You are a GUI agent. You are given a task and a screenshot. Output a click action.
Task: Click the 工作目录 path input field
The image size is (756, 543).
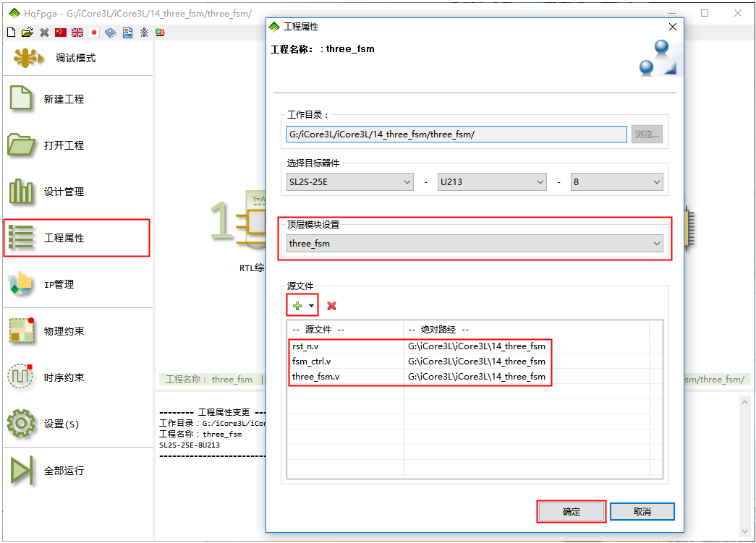(x=456, y=134)
